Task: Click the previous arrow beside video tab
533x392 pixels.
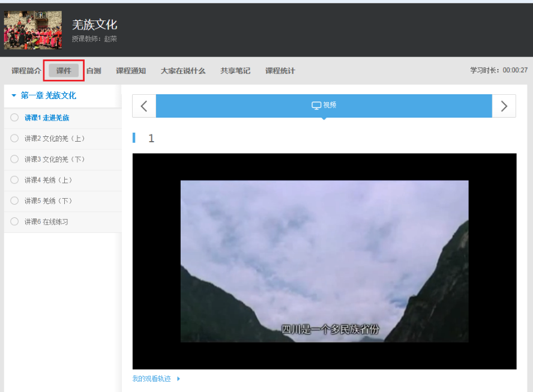Action: [x=144, y=106]
